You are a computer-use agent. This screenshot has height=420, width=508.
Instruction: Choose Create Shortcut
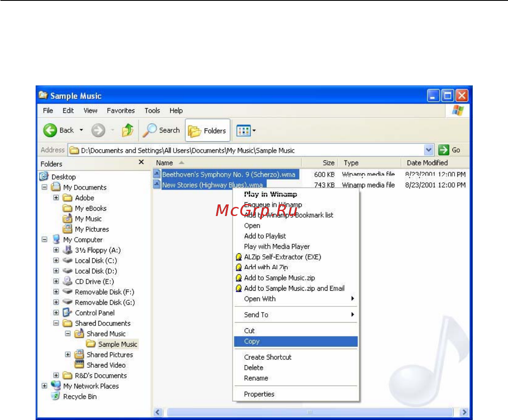[268, 357]
